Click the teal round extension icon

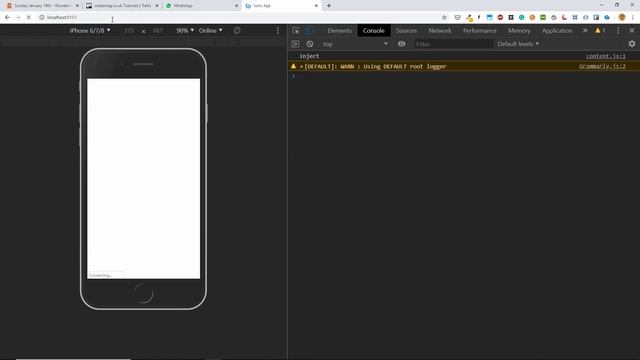point(522,18)
